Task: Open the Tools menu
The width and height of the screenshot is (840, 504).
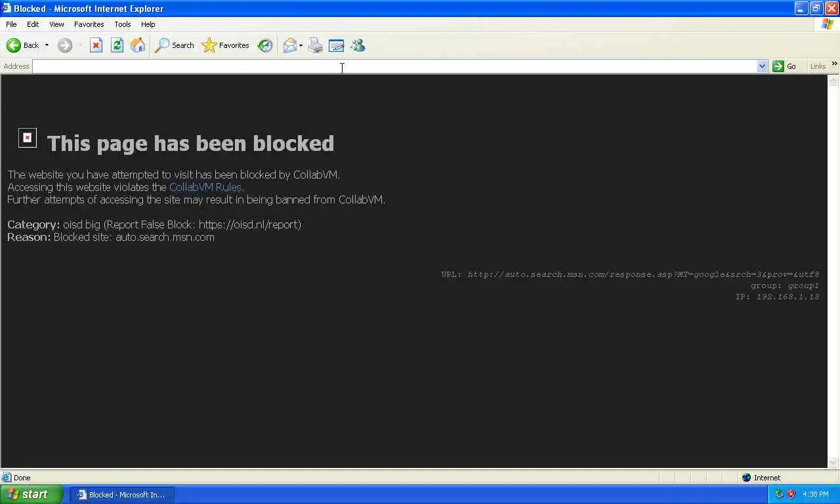Action: [x=123, y=24]
